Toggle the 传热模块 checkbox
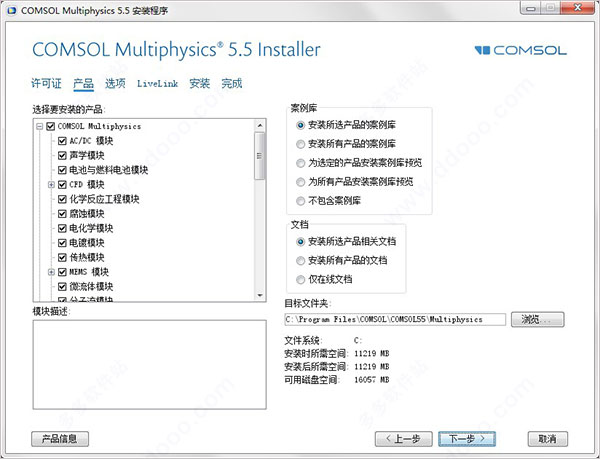 [x=62, y=257]
